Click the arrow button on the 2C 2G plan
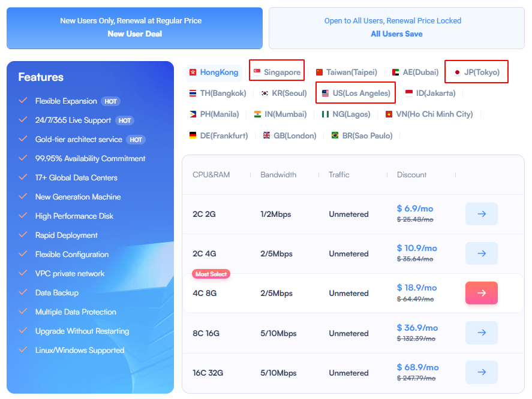 (x=482, y=214)
